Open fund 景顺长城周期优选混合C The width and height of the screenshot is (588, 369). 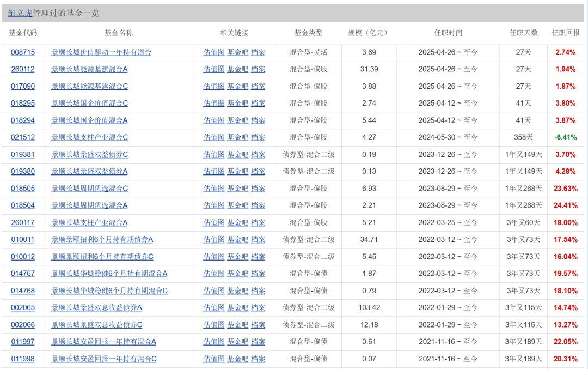click(90, 189)
